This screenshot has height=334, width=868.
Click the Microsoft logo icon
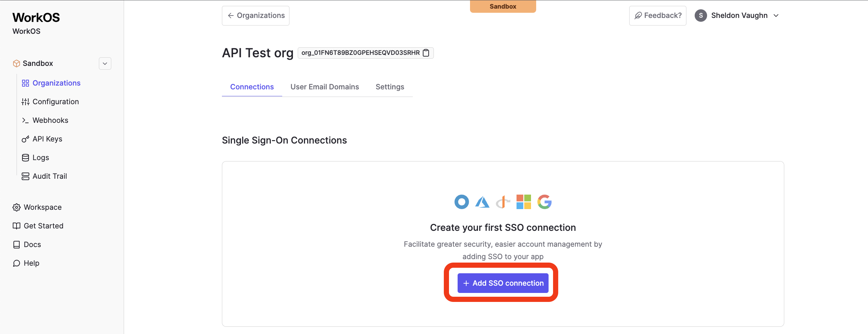pyautogui.click(x=524, y=202)
